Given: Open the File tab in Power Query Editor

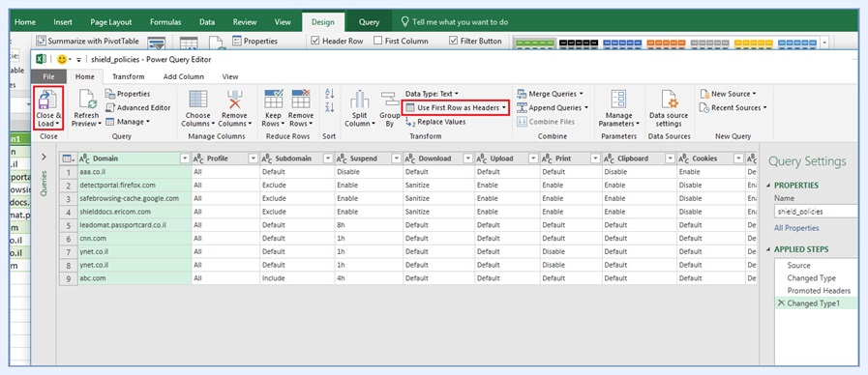Looking at the screenshot, I should pos(48,77).
